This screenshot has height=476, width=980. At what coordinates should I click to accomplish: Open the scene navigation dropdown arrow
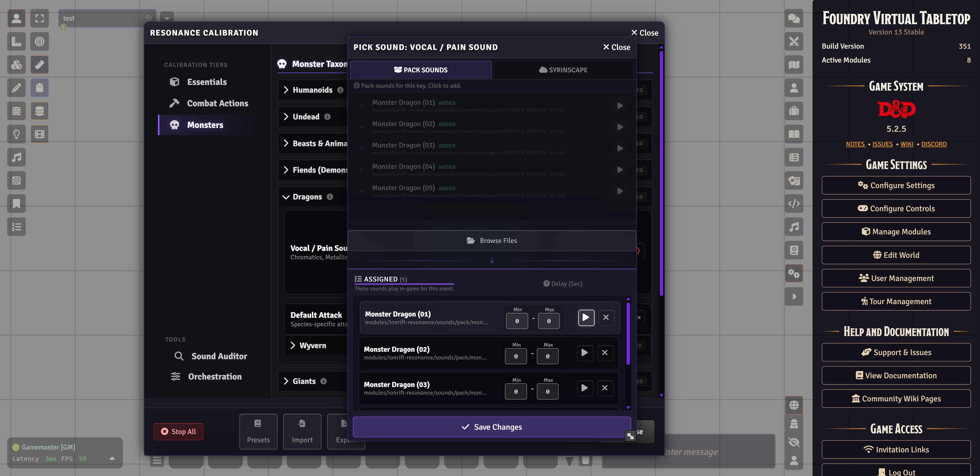[167, 18]
